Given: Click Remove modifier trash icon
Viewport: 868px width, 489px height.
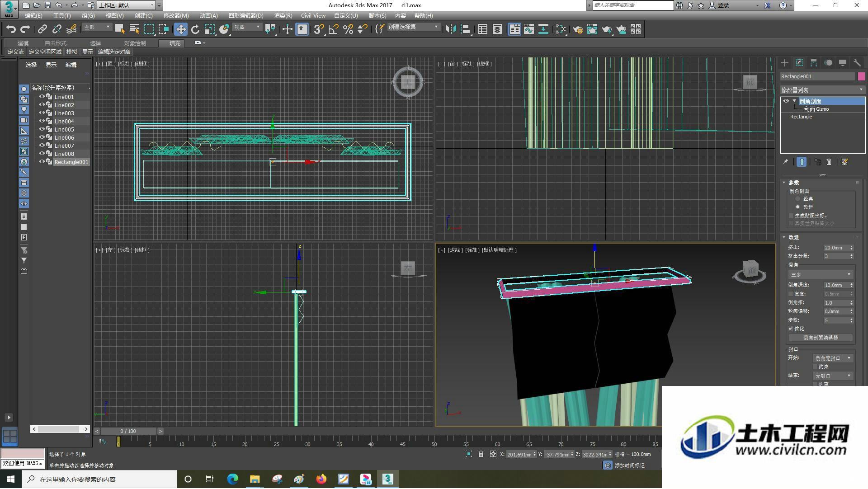Looking at the screenshot, I should (829, 162).
